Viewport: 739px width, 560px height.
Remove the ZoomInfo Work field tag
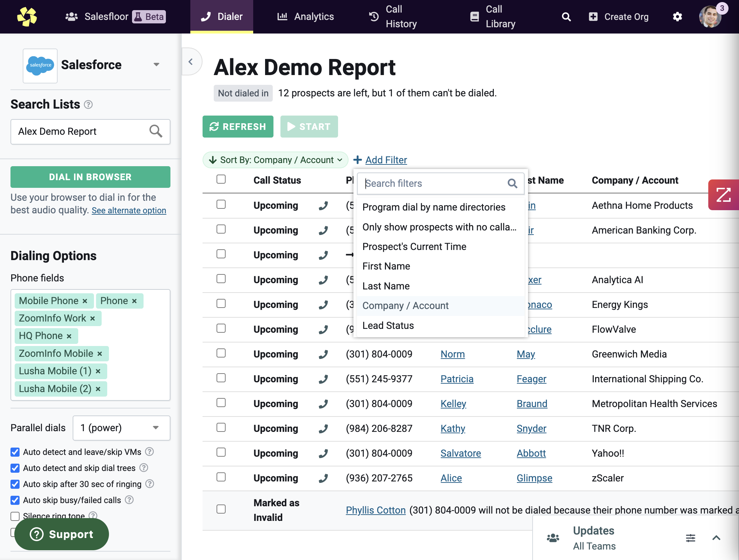click(93, 318)
